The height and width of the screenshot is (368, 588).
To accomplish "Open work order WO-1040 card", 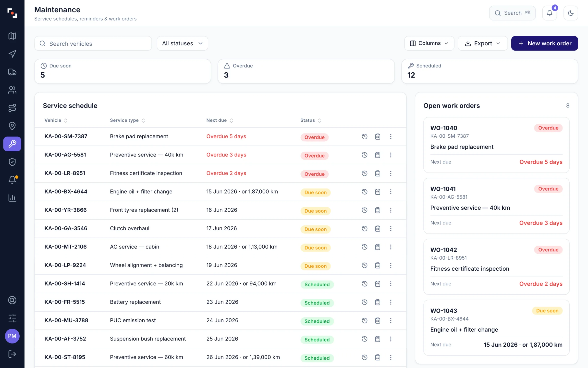I will [x=496, y=145].
